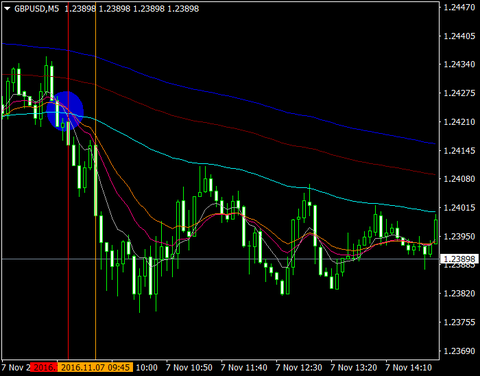The width and height of the screenshot is (480, 376).
Task: Click the 1.23690 price scale value
Action: pyautogui.click(x=459, y=351)
